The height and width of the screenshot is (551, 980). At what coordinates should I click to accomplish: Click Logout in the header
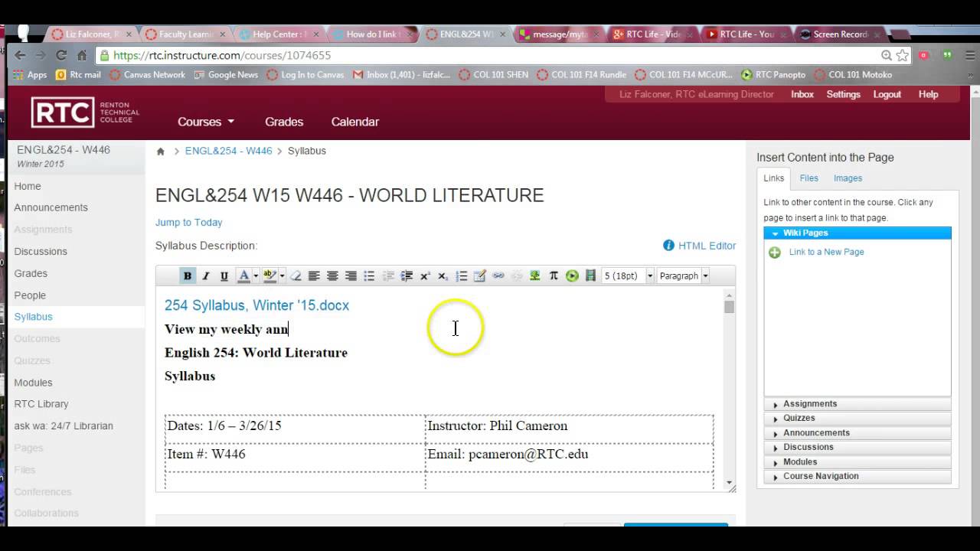pyautogui.click(x=887, y=94)
